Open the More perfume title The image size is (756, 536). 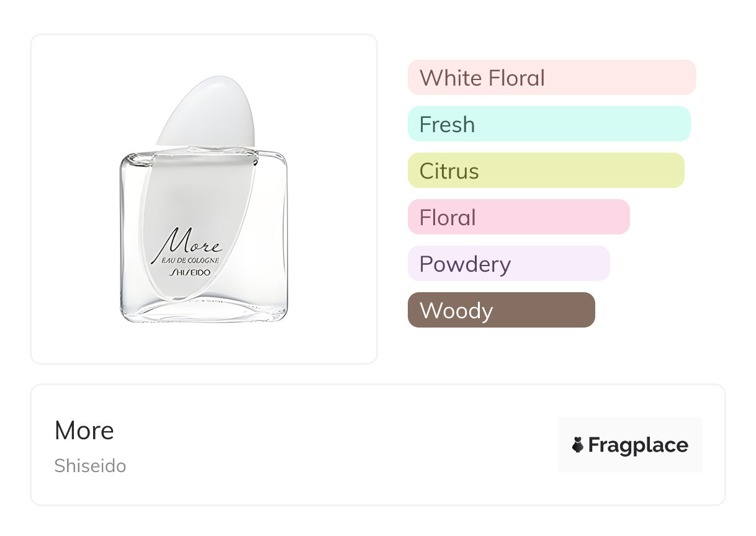84,431
